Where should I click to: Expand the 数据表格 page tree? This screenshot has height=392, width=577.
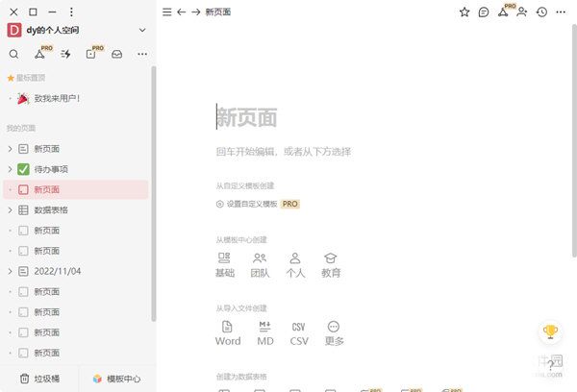(x=10, y=210)
